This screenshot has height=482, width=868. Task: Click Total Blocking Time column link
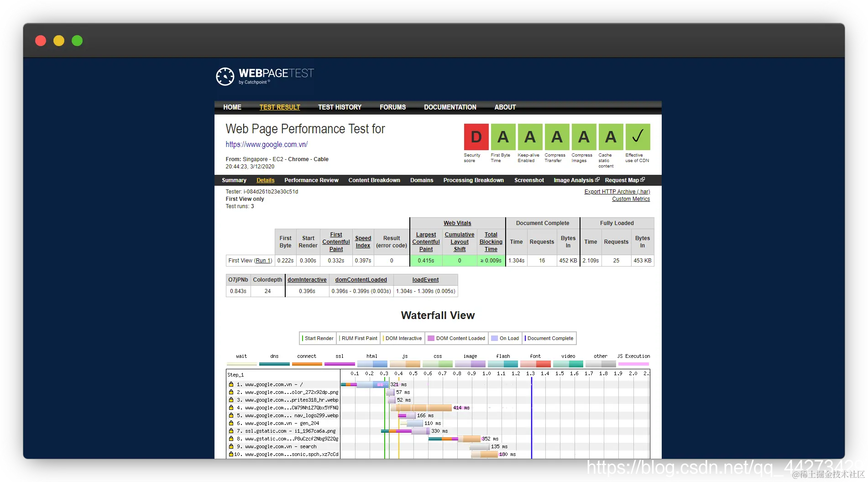491,242
